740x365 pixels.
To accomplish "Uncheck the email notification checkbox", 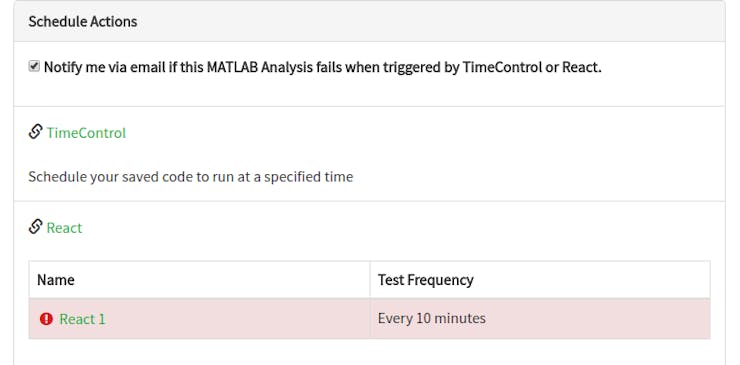I will coord(34,67).
